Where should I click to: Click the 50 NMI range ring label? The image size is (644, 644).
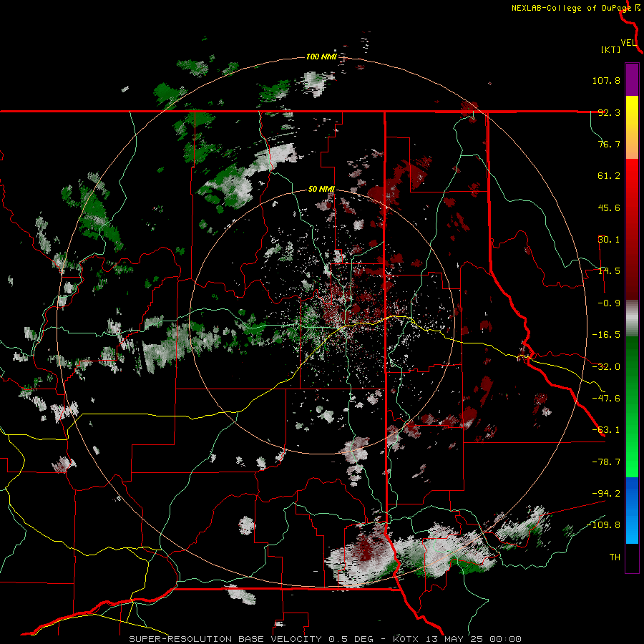[x=321, y=190]
